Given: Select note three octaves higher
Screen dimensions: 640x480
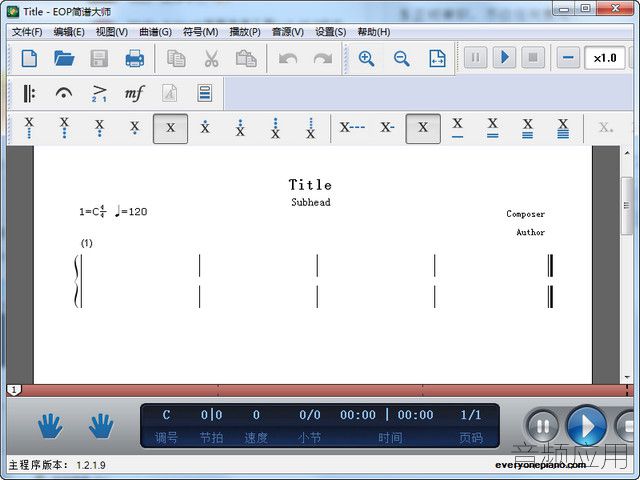Looking at the screenshot, I should click(x=276, y=128).
